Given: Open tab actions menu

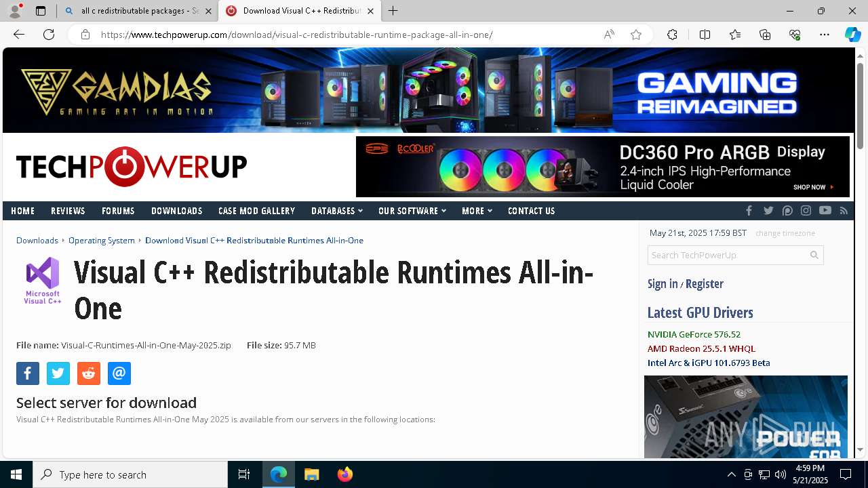Looking at the screenshot, I should point(41,11).
